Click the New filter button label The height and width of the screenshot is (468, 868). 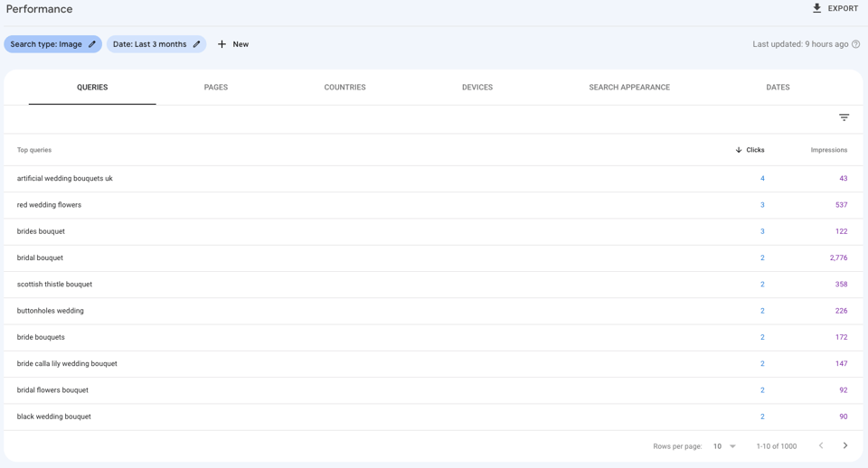241,44
